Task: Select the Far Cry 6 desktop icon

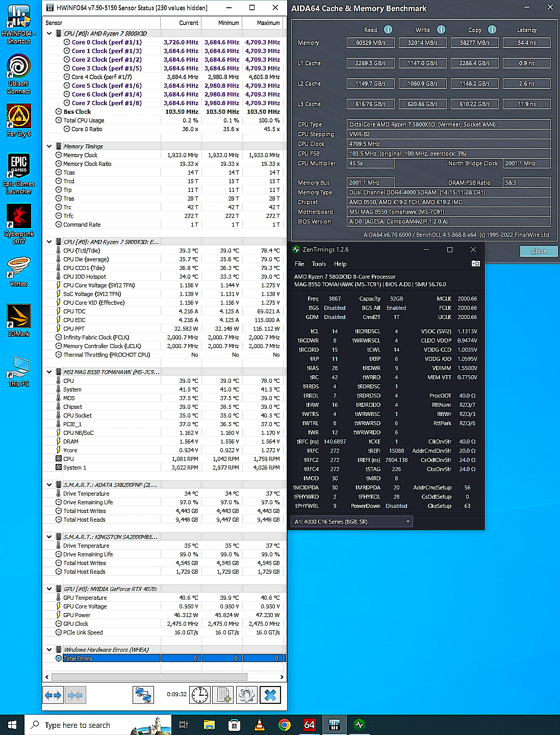Action: pyautogui.click(x=19, y=120)
